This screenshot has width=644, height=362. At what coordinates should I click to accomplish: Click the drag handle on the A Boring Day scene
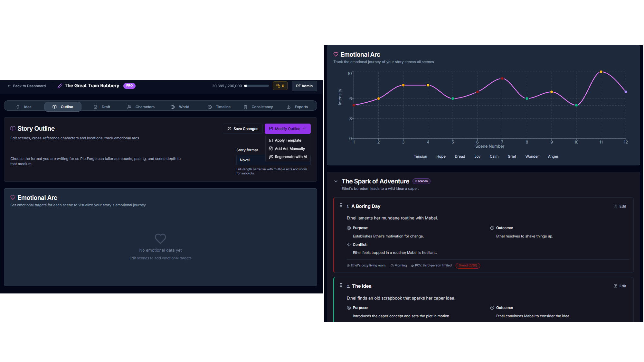341,205
